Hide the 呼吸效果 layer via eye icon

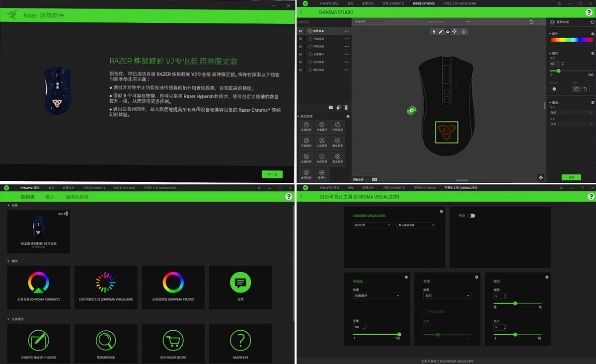(x=300, y=46)
